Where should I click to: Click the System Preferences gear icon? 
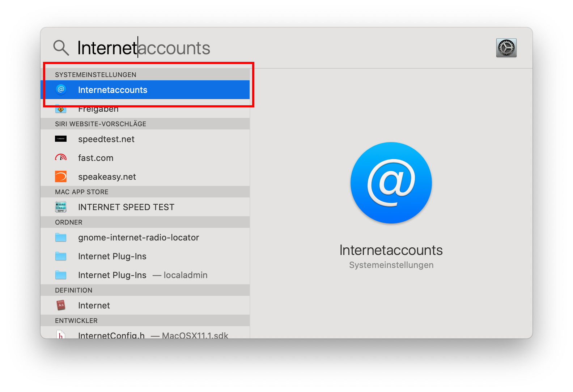[506, 48]
